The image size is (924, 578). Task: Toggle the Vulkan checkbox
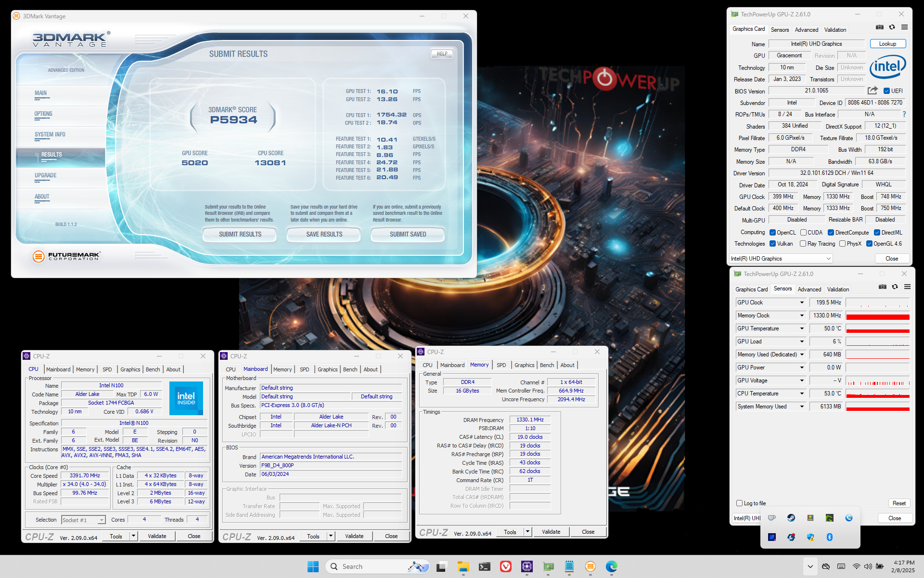click(772, 244)
